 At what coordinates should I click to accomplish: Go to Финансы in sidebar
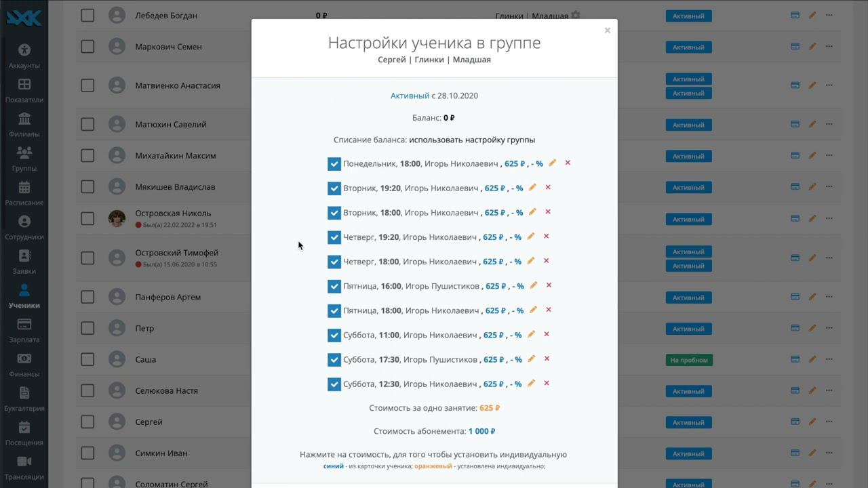[x=24, y=365]
